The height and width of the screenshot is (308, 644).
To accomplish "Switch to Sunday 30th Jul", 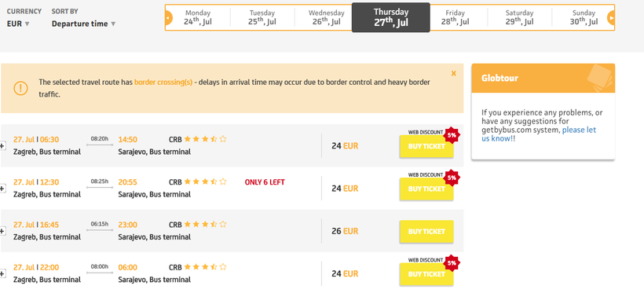I will (x=584, y=17).
